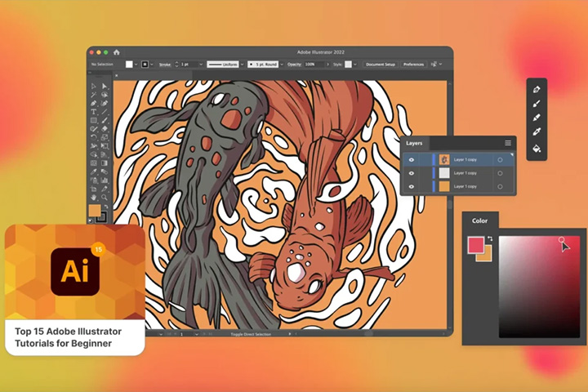Image resolution: width=588 pixels, height=392 pixels.
Task: Open the stroke weight dropdown
Action: (201, 65)
